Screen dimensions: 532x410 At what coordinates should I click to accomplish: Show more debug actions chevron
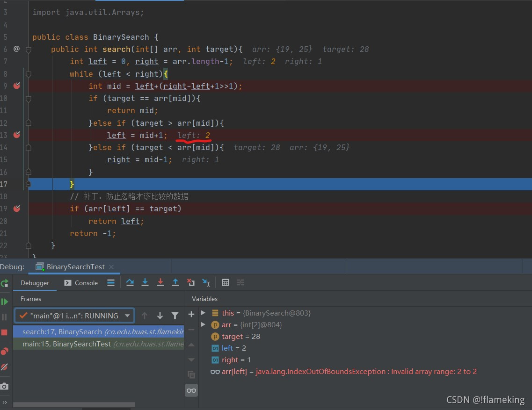4,402
